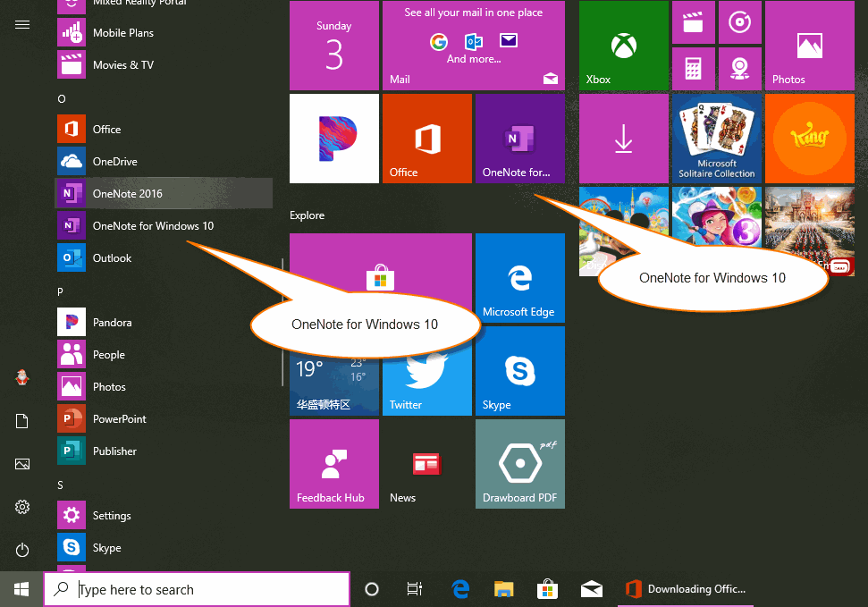Jump to letter S group header
This screenshot has height=607, width=868.
60,485
